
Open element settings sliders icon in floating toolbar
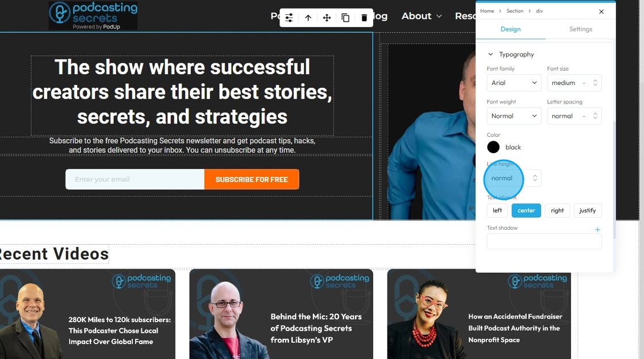(289, 18)
